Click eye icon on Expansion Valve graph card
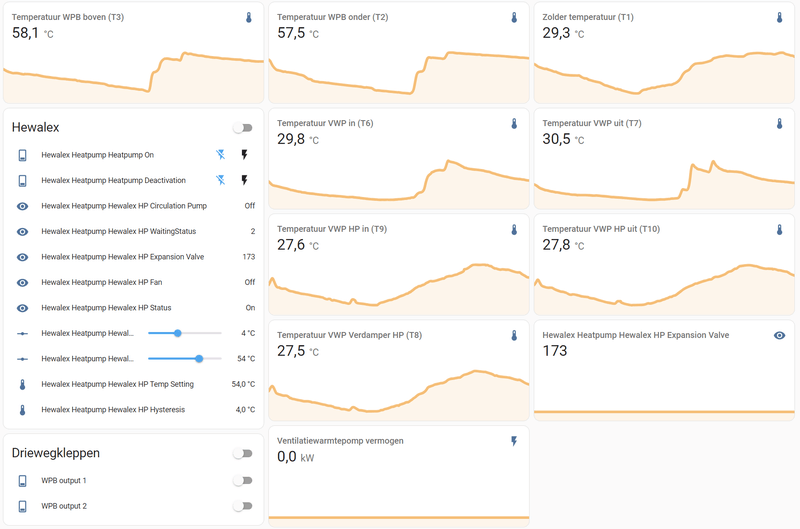 pyautogui.click(x=779, y=335)
